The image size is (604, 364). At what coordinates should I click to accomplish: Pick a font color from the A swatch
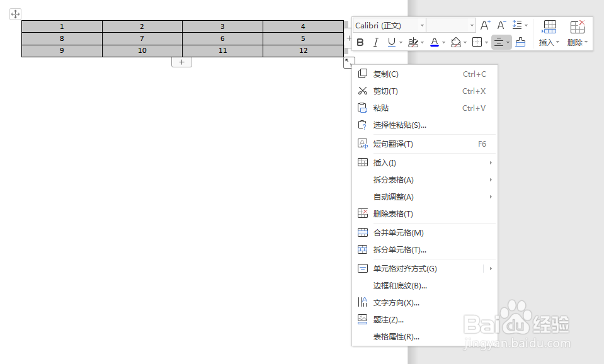click(436, 42)
